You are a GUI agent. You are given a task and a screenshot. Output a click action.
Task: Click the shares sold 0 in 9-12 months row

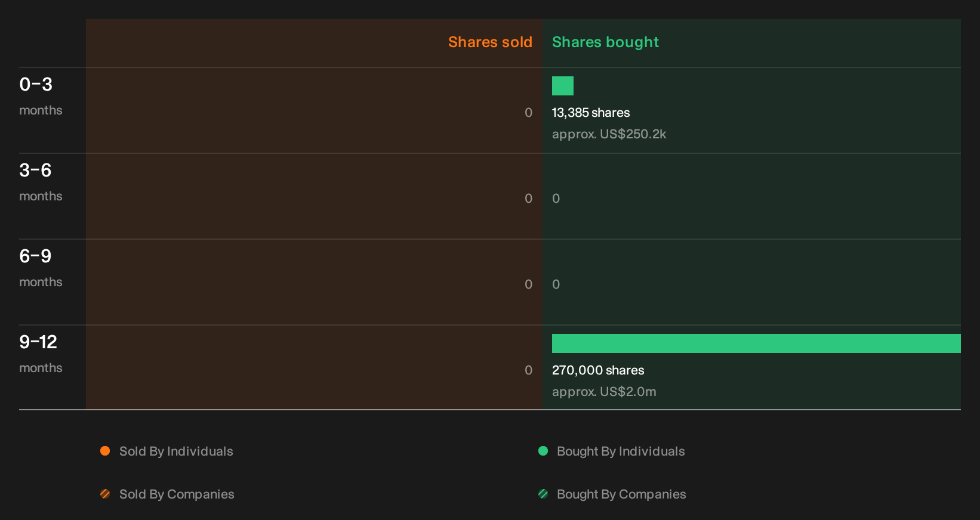pos(528,370)
